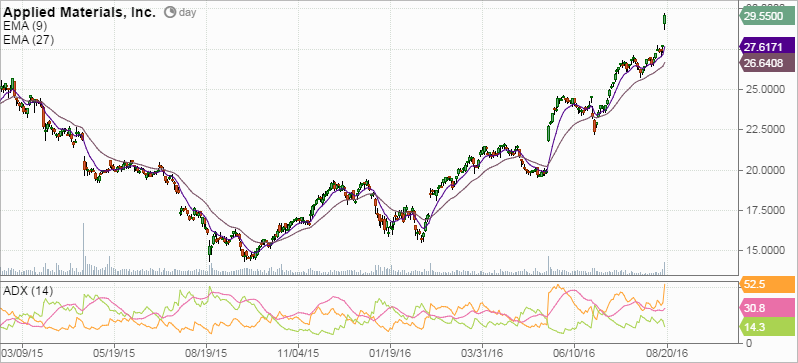798x363 pixels.
Task: Click the 03/31/16 date axis label
Action: click(x=483, y=352)
